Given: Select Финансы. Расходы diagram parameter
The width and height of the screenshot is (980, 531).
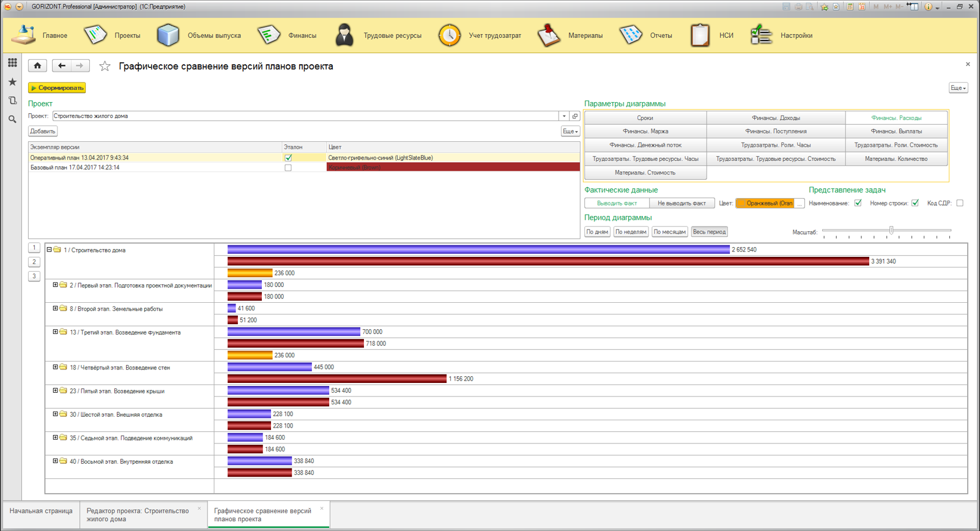Looking at the screenshot, I should coord(896,118).
